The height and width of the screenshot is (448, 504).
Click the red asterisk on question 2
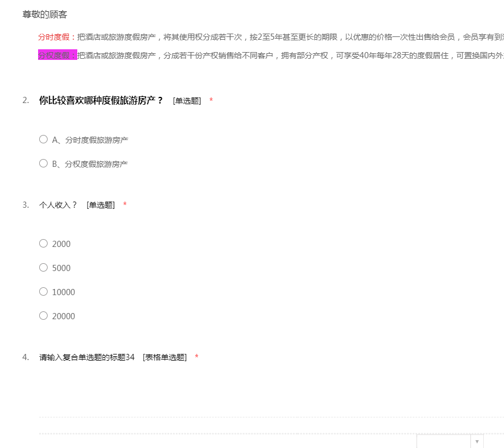pos(211,101)
